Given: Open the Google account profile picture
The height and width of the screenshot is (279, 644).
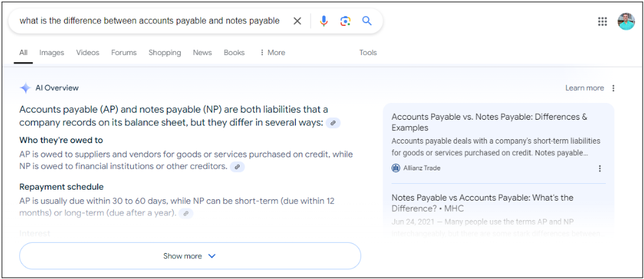Looking at the screenshot, I should tap(626, 21).
